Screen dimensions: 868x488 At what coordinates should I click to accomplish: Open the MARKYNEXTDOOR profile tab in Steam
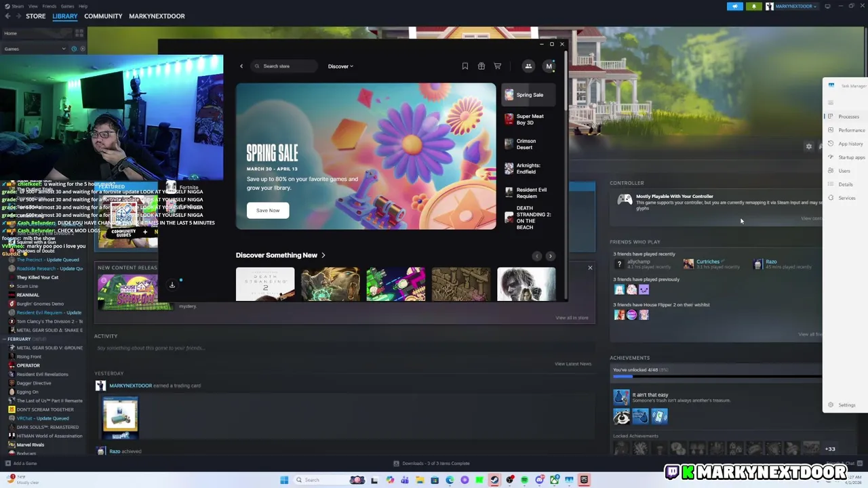[x=157, y=16]
